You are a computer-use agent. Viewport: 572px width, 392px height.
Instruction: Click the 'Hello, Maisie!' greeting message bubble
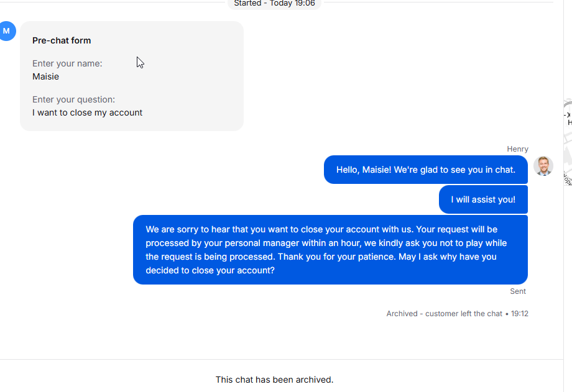[x=425, y=170]
